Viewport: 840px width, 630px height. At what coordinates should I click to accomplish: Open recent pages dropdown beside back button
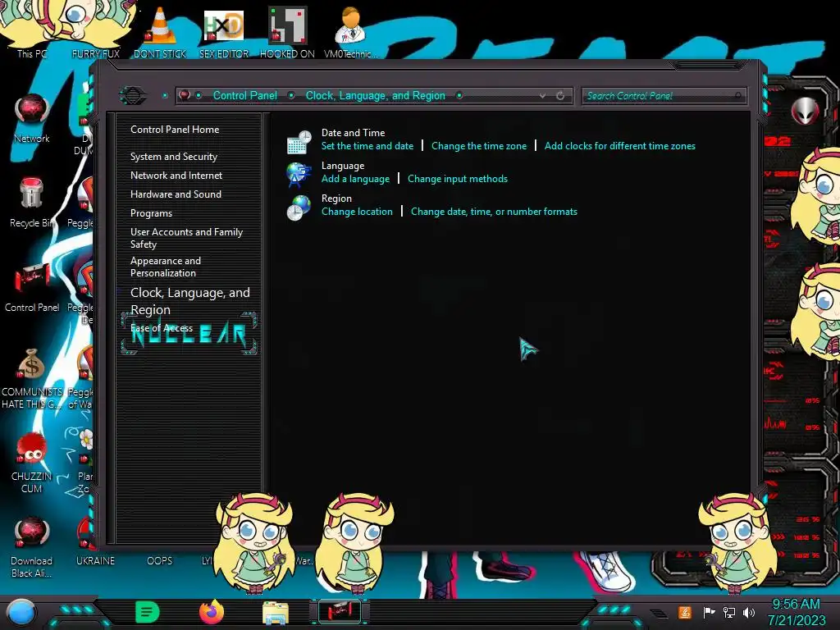[165, 95]
